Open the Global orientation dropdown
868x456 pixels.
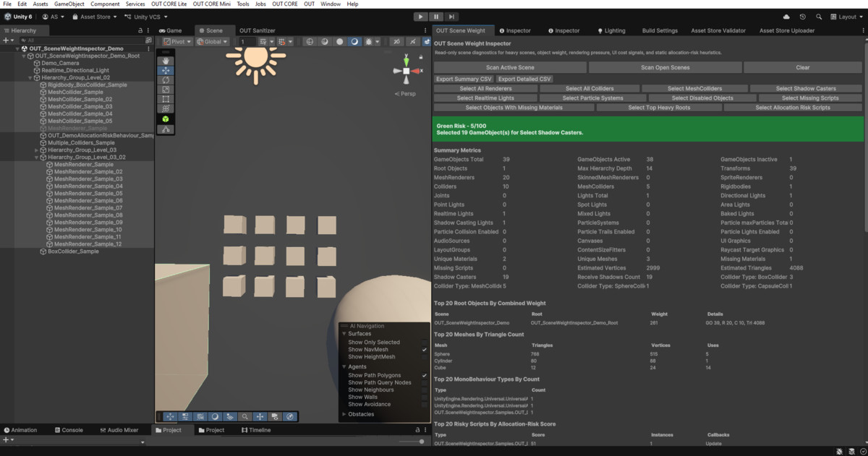click(x=211, y=42)
